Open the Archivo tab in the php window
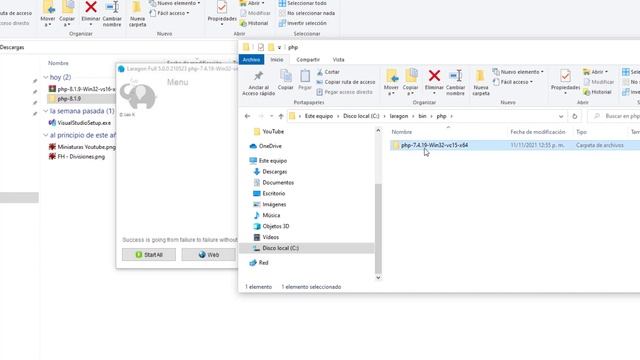Viewport: 640px width, 360px height. 251,60
